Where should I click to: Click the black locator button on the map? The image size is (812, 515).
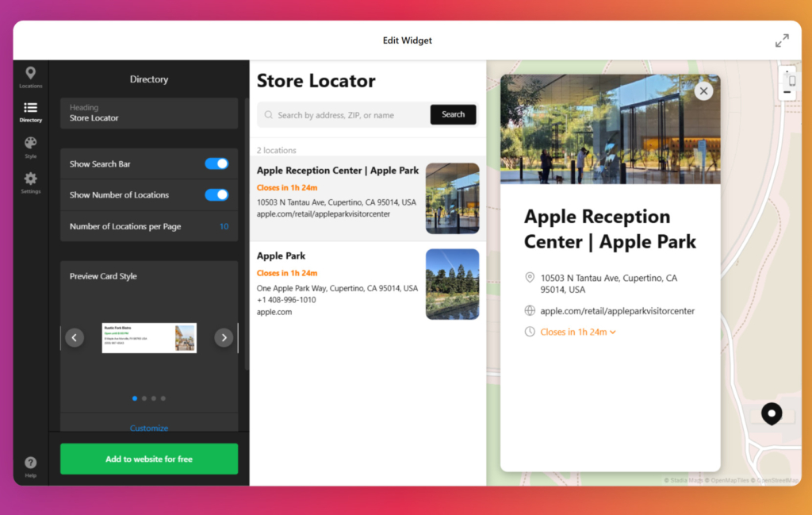click(x=771, y=413)
